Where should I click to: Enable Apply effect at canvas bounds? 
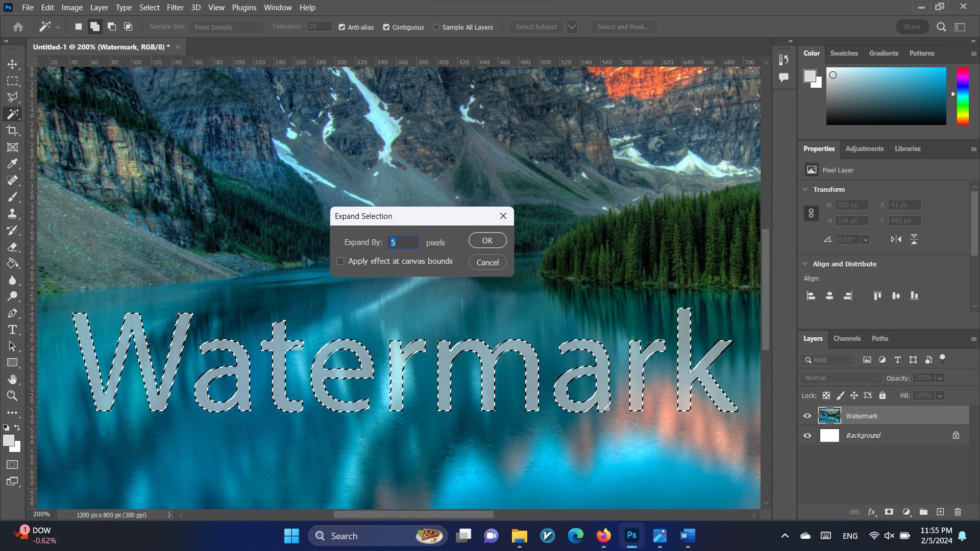click(x=340, y=261)
